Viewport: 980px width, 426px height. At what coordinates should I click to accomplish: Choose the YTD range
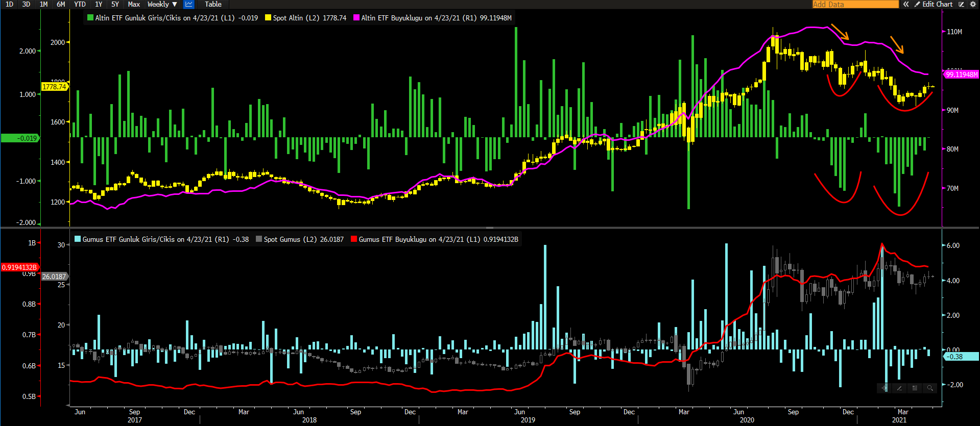click(80, 4)
